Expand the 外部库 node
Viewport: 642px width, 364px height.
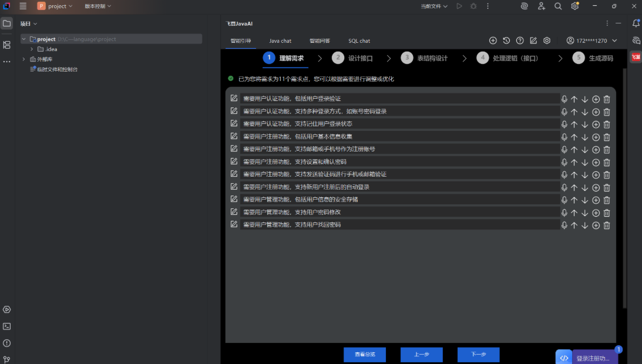pos(24,59)
